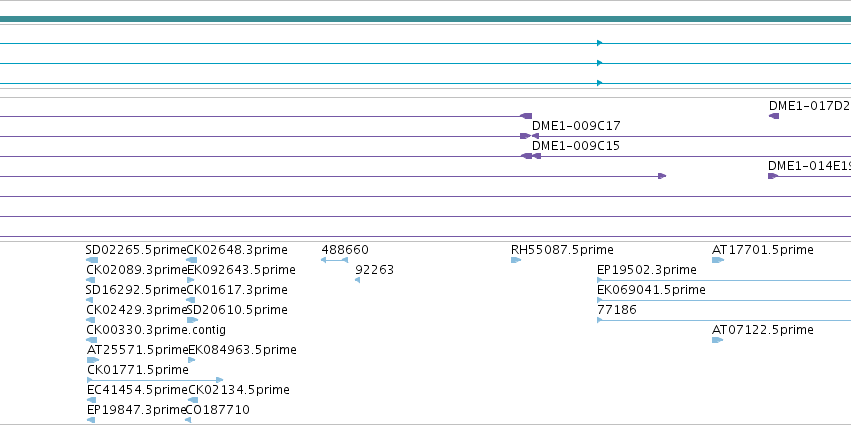Select the CK01617.3prime label
This screenshot has height=425, width=851.
[237, 290]
